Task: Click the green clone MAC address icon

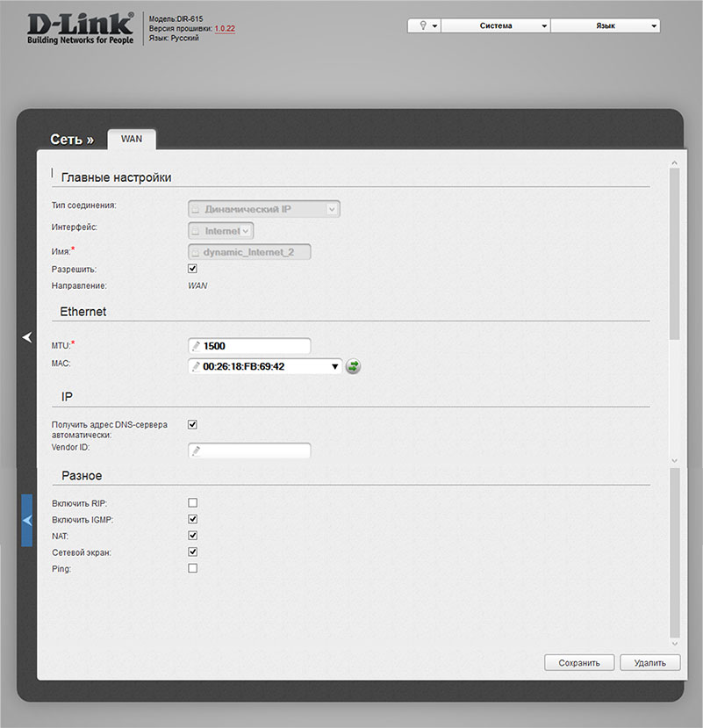Action: pyautogui.click(x=353, y=366)
